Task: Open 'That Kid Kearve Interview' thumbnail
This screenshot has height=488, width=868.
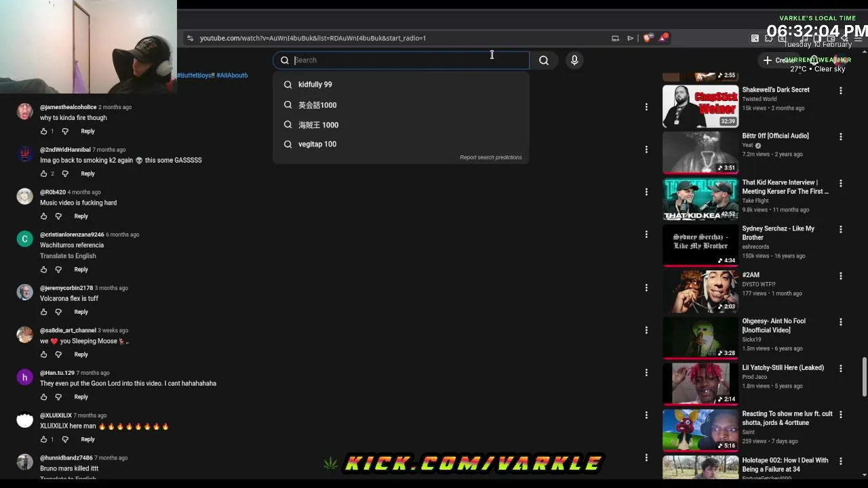Action: pos(701,199)
